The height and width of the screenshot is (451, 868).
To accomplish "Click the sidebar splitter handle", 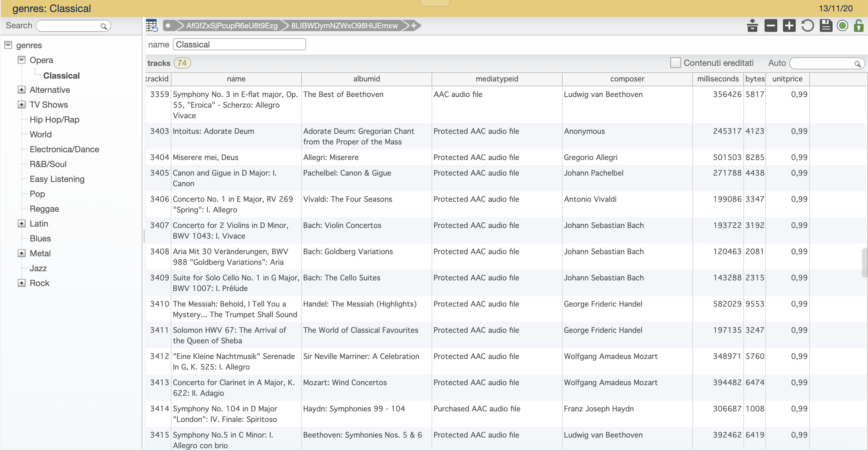I will (144, 236).
